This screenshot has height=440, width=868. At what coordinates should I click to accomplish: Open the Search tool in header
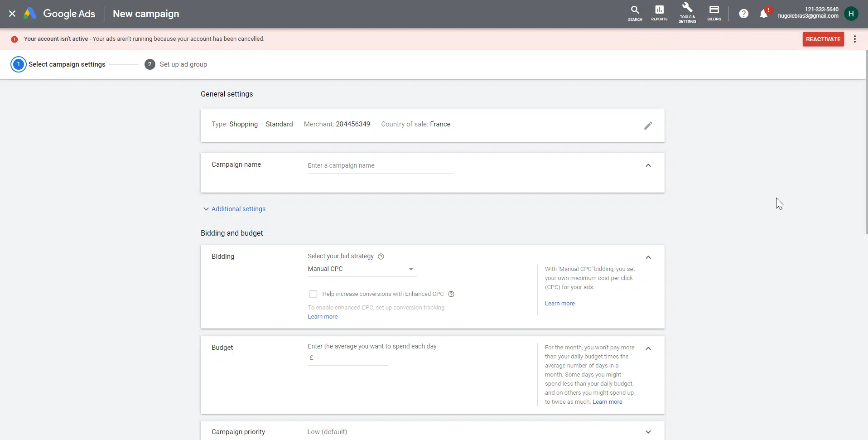pos(635,13)
